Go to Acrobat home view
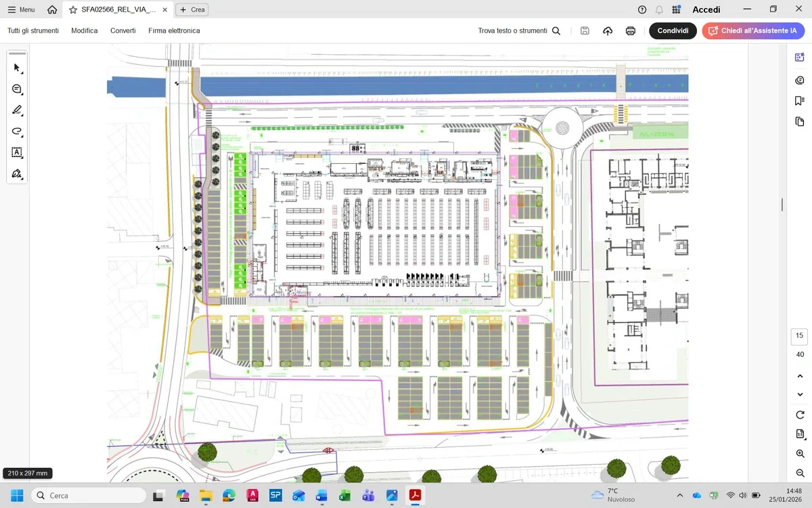 [52, 9]
